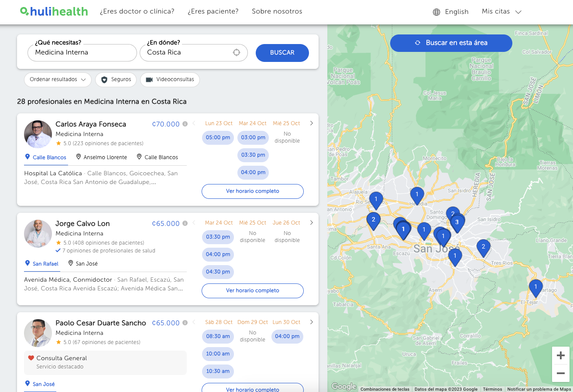Show price info for Jorge Calvo Lon
This screenshot has width=573, height=392.
(185, 223)
